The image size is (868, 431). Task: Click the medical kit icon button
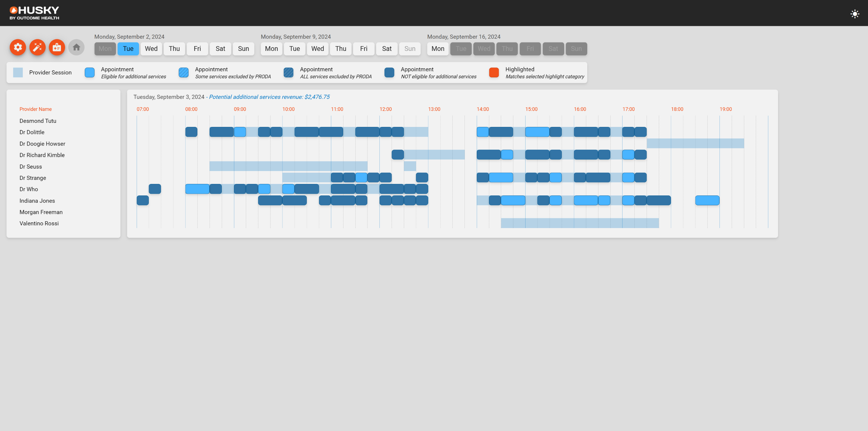[57, 47]
